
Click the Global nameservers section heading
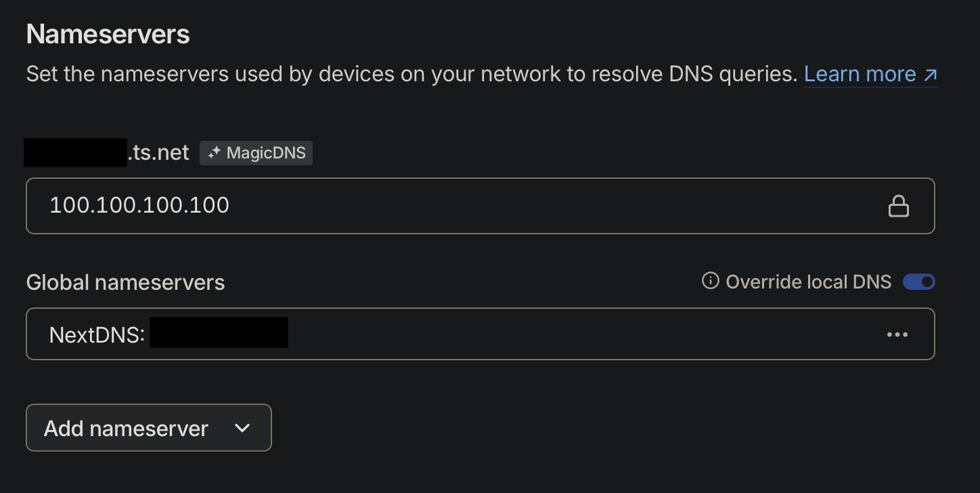click(125, 282)
